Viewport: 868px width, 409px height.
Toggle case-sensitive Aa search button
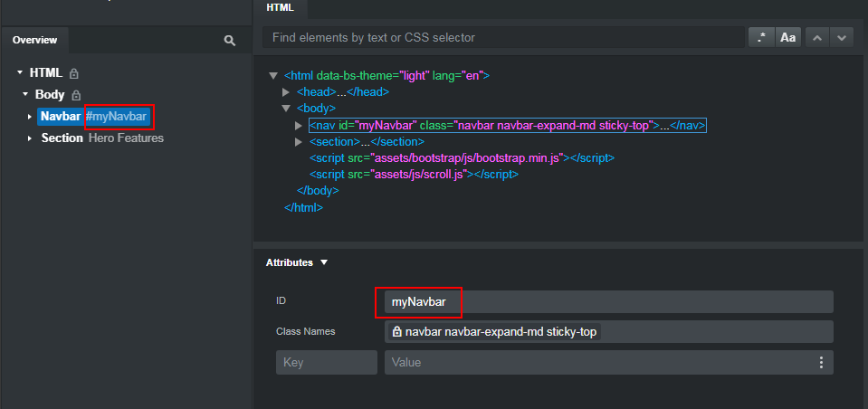coord(787,38)
